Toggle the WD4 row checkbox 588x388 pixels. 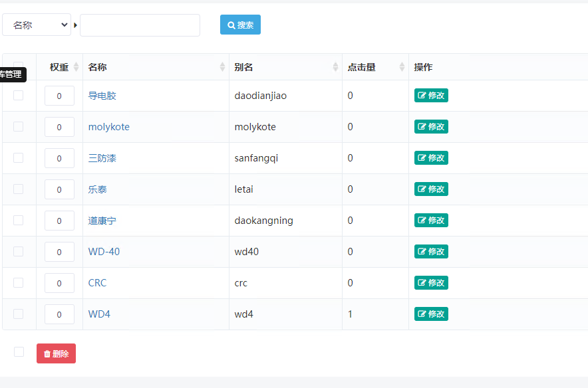pos(19,314)
